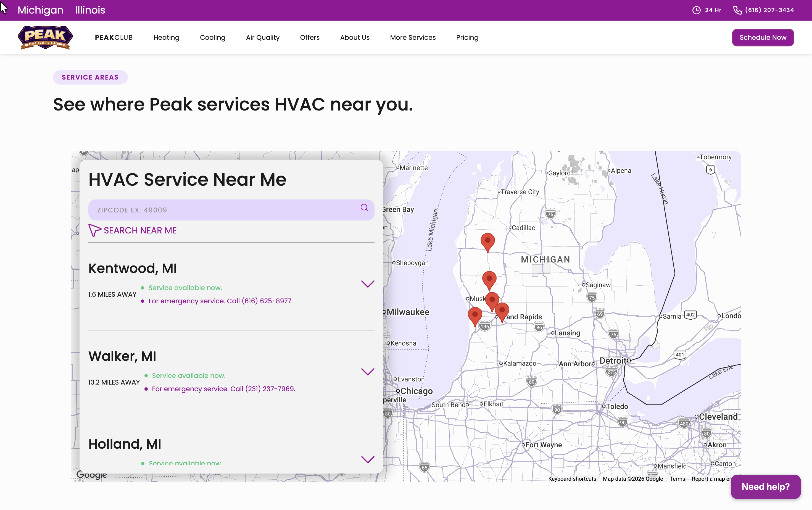Open the Cooling menu

(212, 38)
